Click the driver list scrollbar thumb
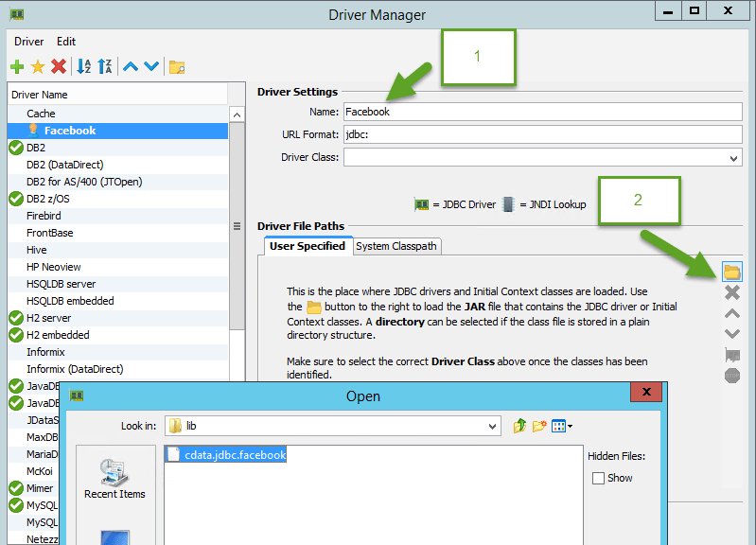Image resolution: width=756 pixels, height=545 pixels. pos(237,226)
